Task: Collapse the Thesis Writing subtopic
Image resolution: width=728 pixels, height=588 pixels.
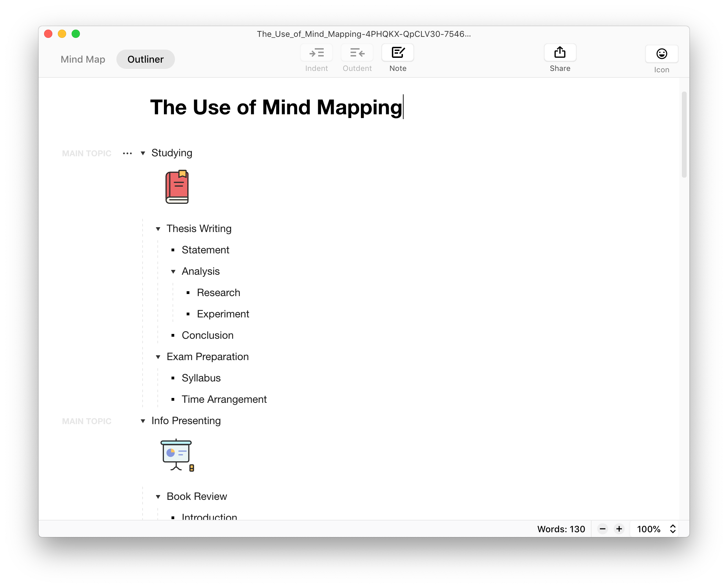Action: coord(158,229)
